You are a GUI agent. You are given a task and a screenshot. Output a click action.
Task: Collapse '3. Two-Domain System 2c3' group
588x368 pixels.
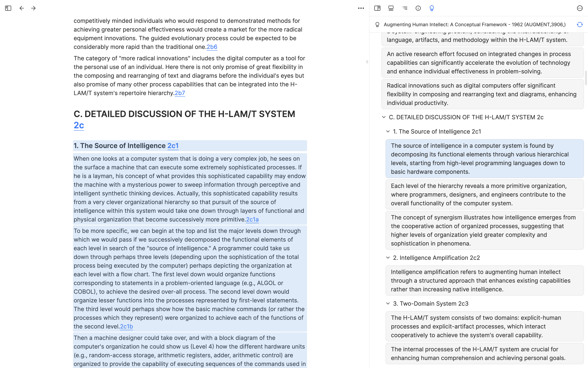[388, 303]
